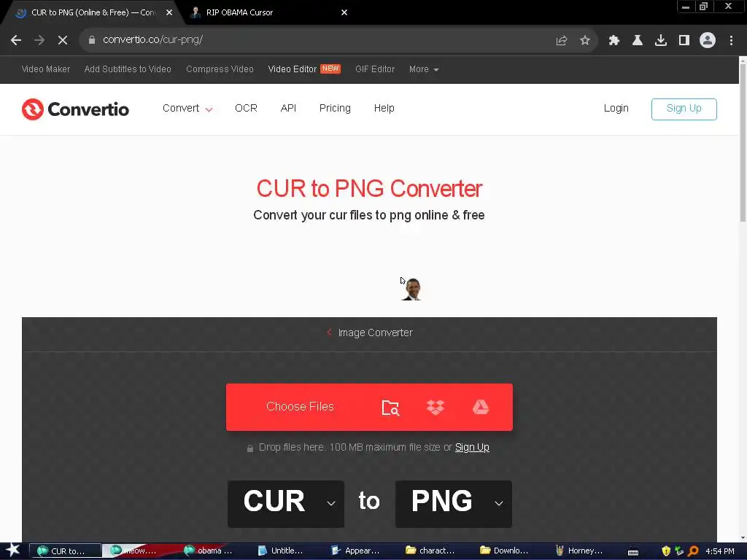Browse local files with folder search icon
747x560 pixels.
[x=391, y=408]
